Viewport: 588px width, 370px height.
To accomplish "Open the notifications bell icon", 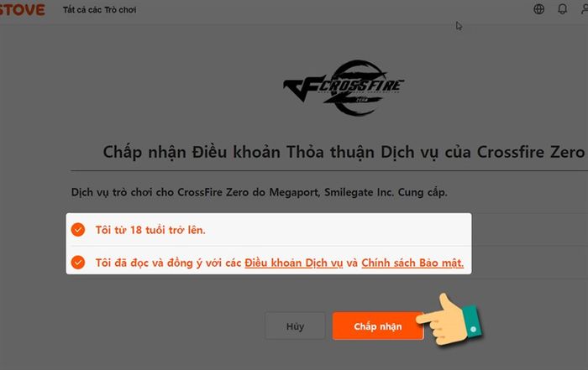I will [x=563, y=9].
